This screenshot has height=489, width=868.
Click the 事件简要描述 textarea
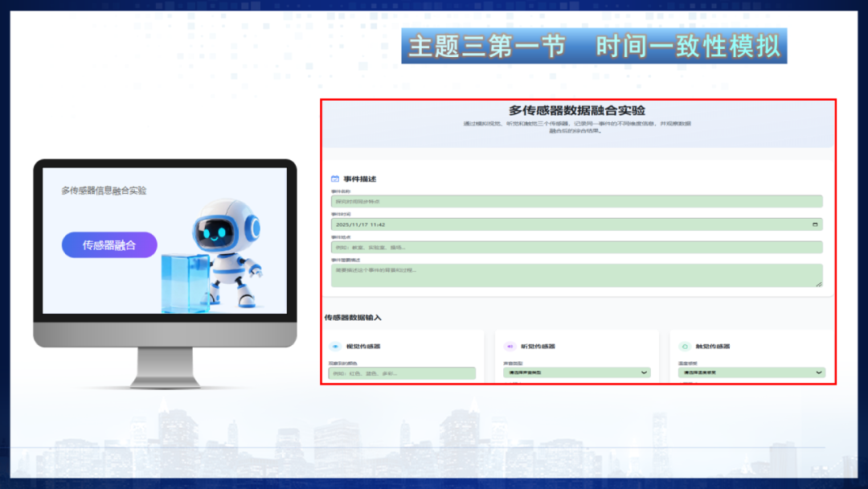point(577,275)
